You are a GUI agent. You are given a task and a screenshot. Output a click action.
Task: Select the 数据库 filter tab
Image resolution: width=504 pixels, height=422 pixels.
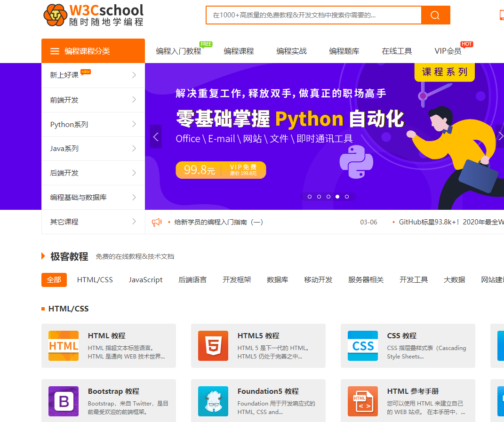tap(277, 279)
